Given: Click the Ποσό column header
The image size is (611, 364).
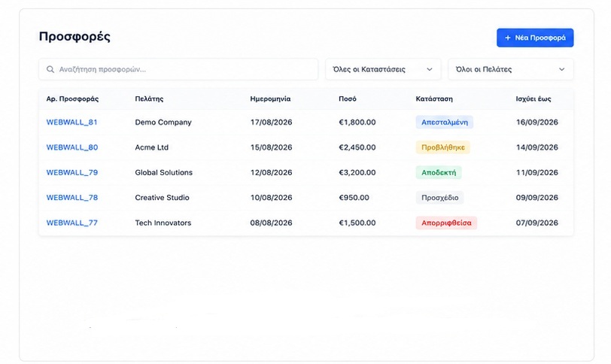Looking at the screenshot, I should [348, 99].
